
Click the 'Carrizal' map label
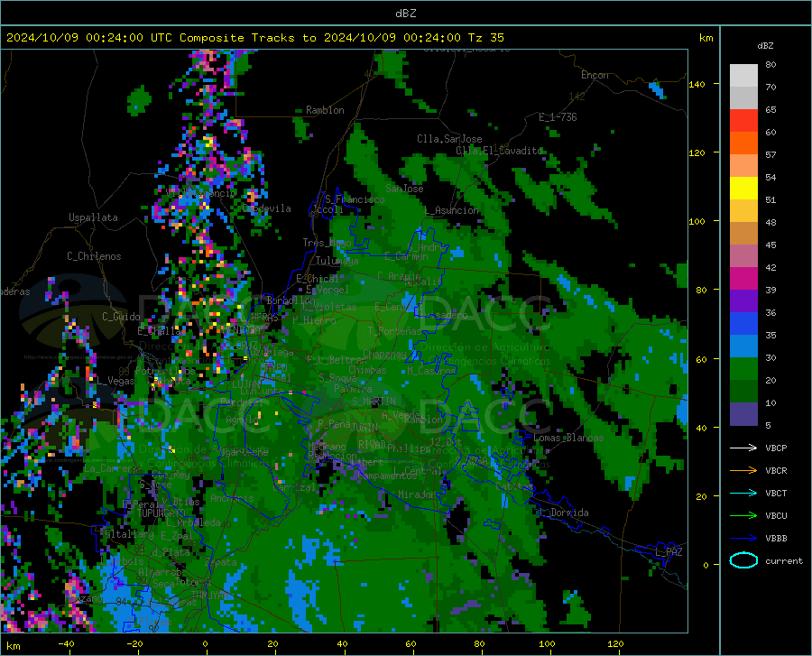click(293, 487)
